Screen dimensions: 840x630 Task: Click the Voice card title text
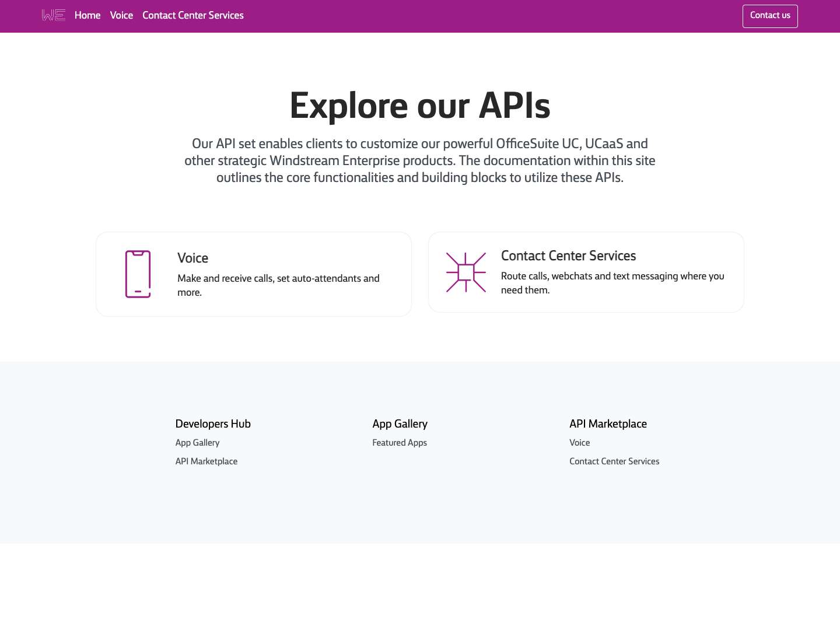[x=192, y=258]
